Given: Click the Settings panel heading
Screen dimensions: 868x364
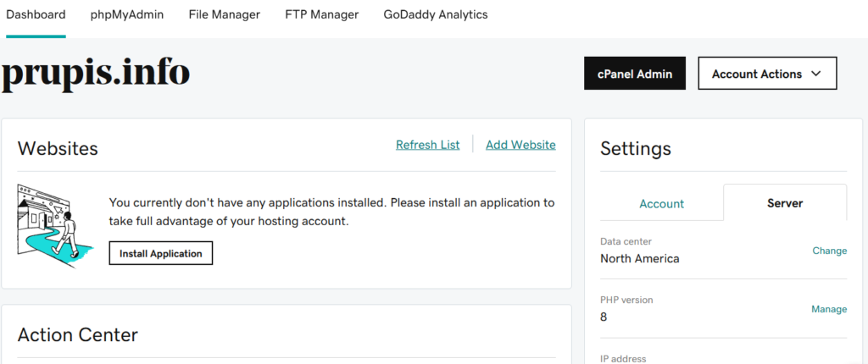Looking at the screenshot, I should (x=636, y=148).
